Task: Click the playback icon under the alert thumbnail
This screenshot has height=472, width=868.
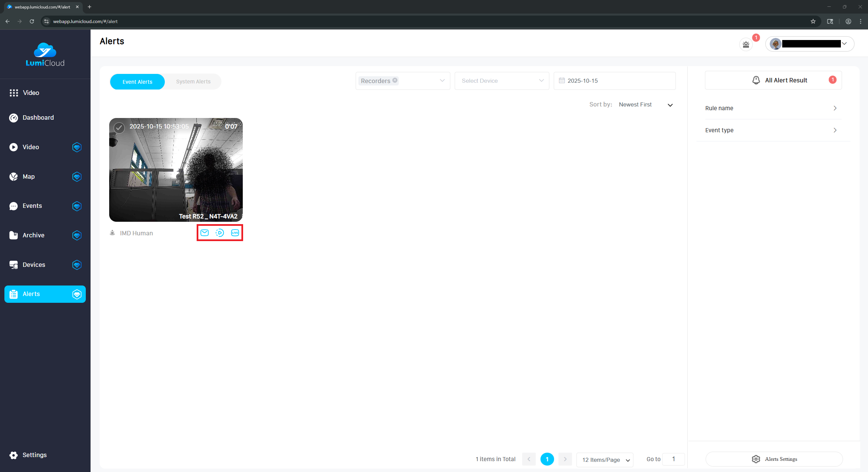Action: tap(220, 233)
